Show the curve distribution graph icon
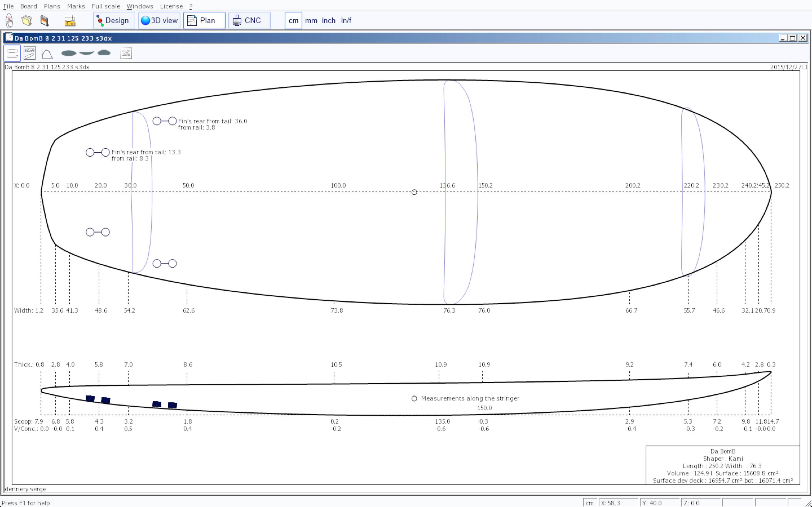The image size is (812, 507). coord(47,53)
